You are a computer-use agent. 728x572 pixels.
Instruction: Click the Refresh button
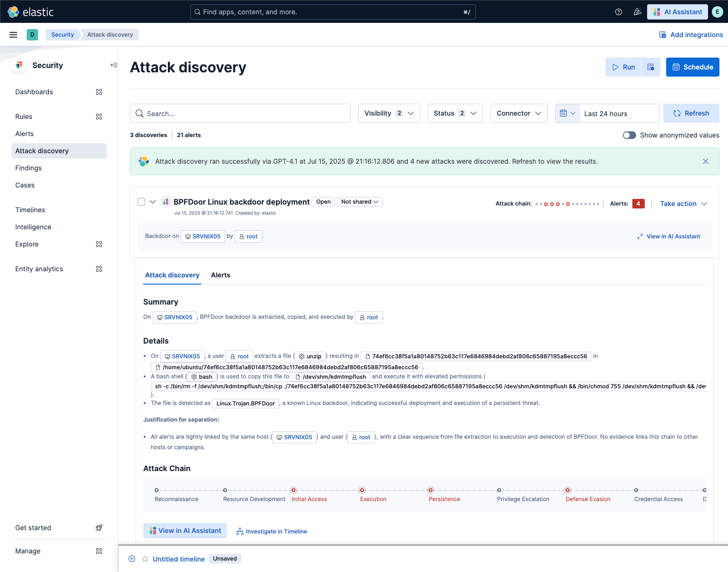coord(691,113)
